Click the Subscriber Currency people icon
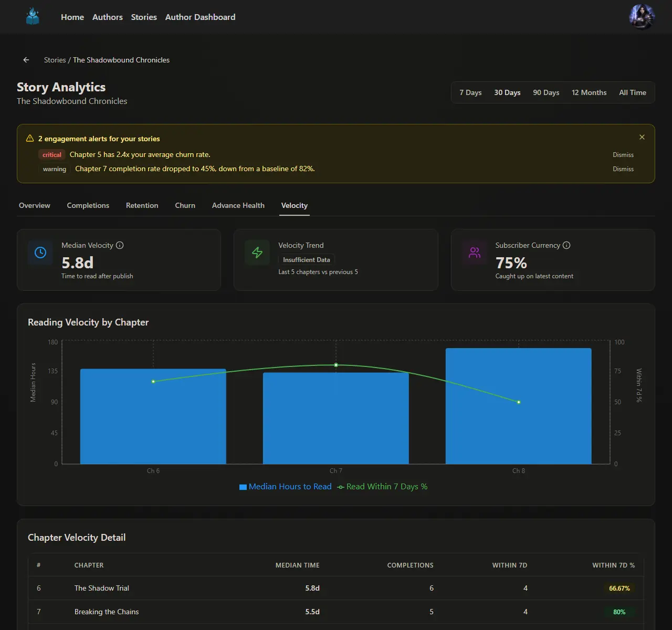The width and height of the screenshot is (672, 630). [x=475, y=253]
